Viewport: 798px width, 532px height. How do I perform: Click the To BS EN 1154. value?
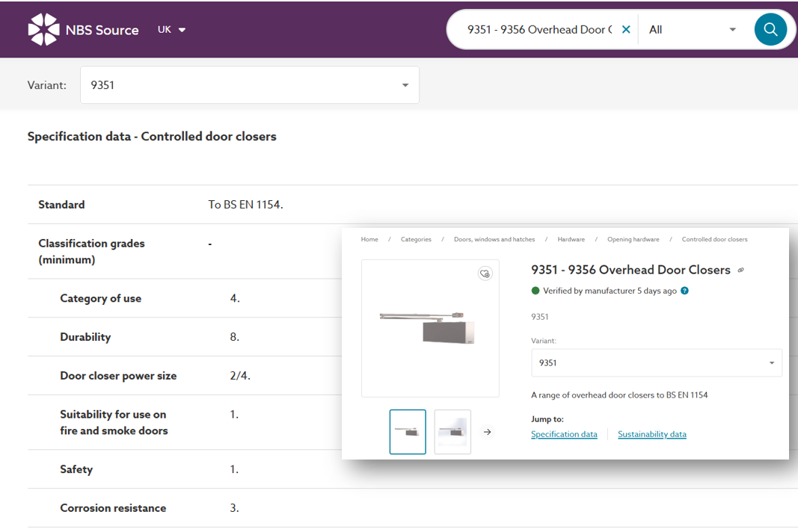(x=245, y=205)
